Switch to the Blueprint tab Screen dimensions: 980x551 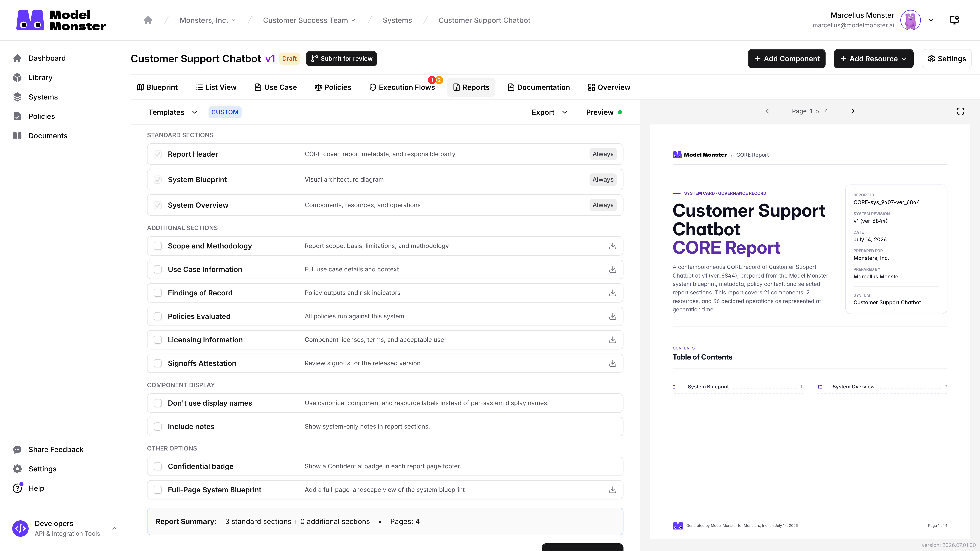click(x=157, y=87)
